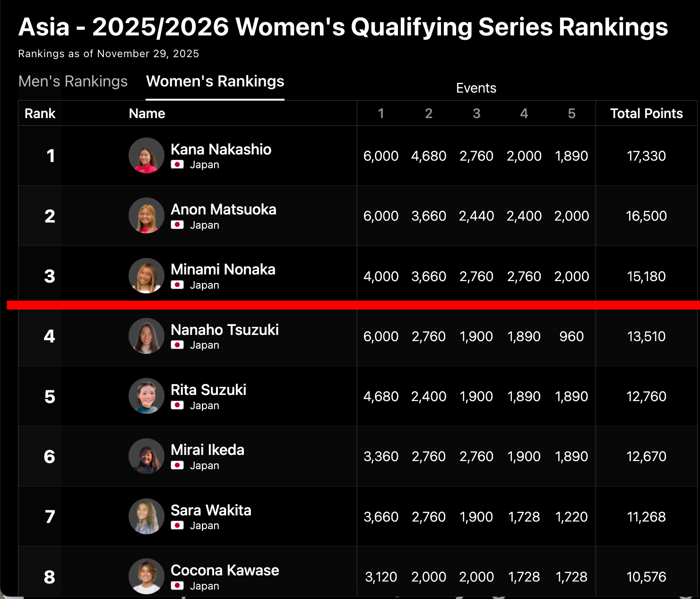Image resolution: width=700 pixels, height=599 pixels.
Task: Open Mirai Ikeda's avatar image
Action: pos(147,456)
